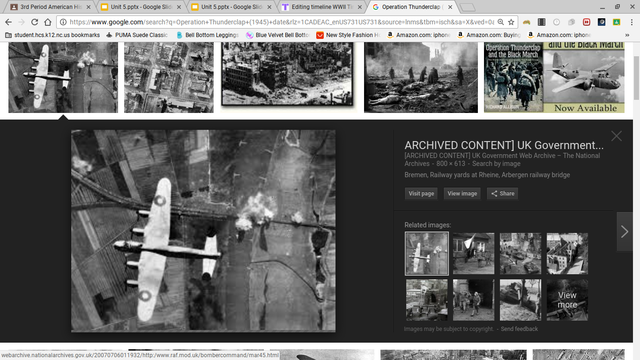This screenshot has height=360, width=640.
Task: Open the soldiers in rubble result thumbnail
Action: point(421,78)
